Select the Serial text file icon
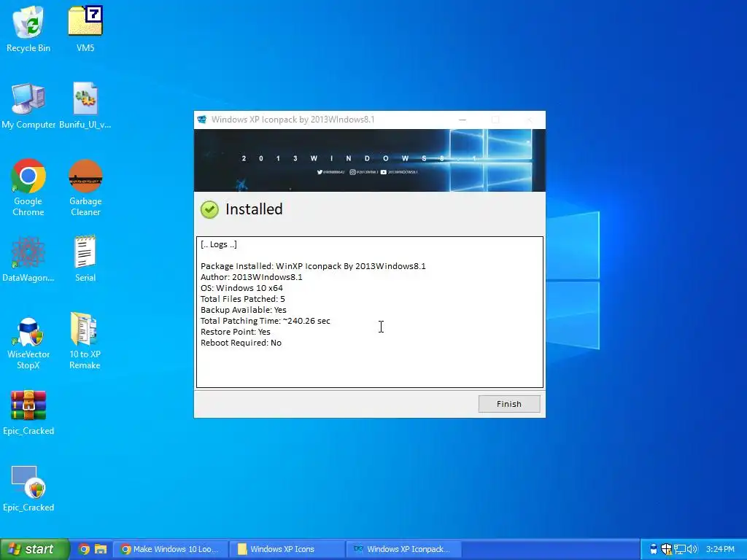Image resolution: width=747 pixels, height=560 pixels. tap(85, 259)
